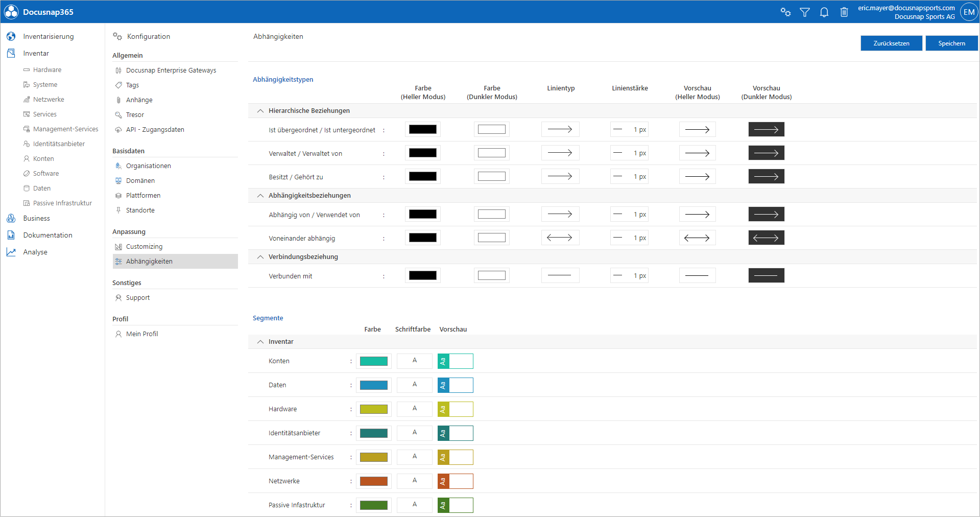Click the Docusnap Enterprise Gateways icon

point(118,70)
